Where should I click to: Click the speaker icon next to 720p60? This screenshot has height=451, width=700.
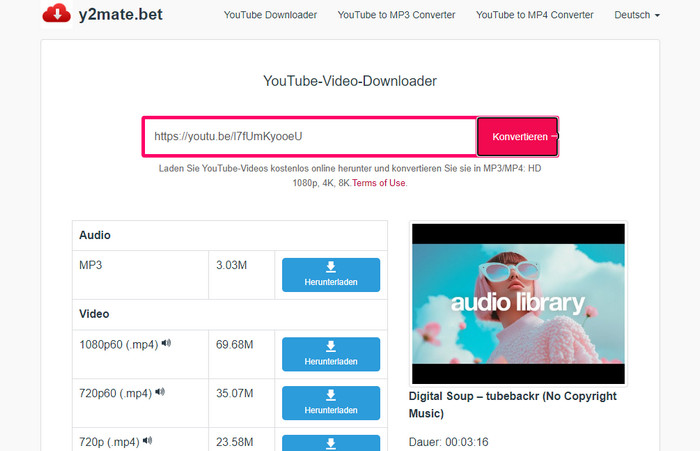(x=160, y=392)
